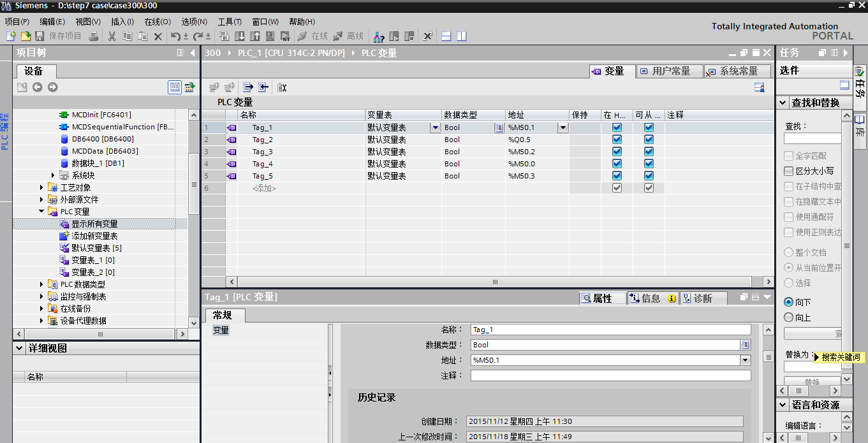Collapse the 查找和替换 section
868x443 pixels.
(783, 103)
